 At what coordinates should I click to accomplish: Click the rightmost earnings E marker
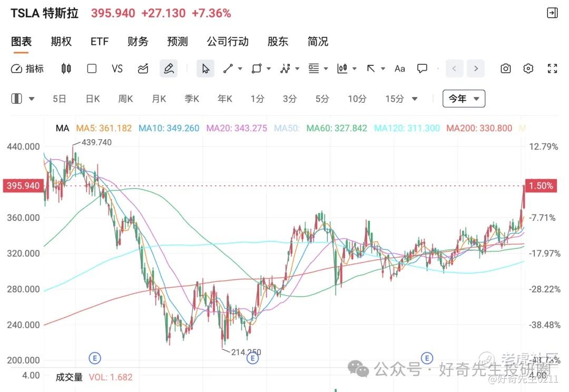[x=426, y=358]
